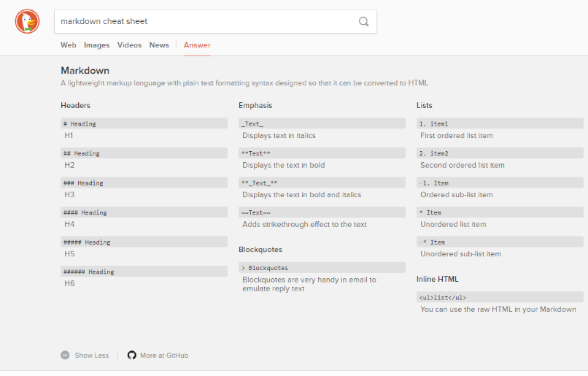This screenshot has height=376, width=588.
Task: Click the ###### Heading H6 snippet
Action: click(89, 272)
